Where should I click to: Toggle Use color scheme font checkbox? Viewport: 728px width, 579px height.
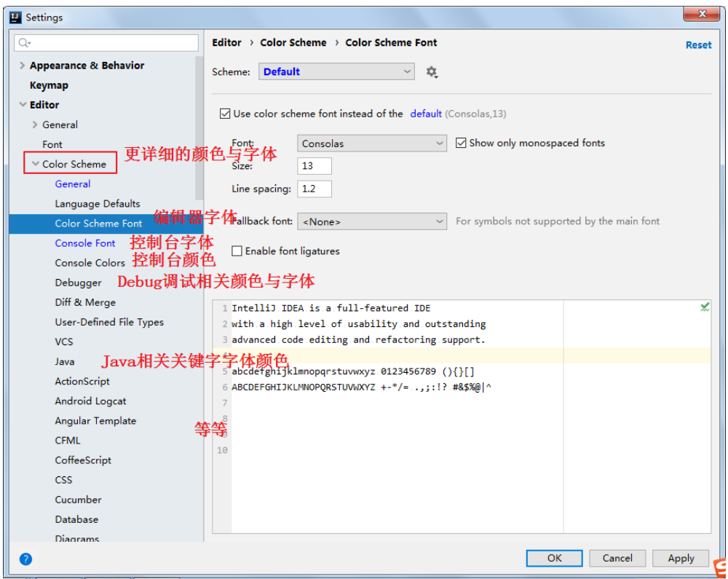(225, 114)
